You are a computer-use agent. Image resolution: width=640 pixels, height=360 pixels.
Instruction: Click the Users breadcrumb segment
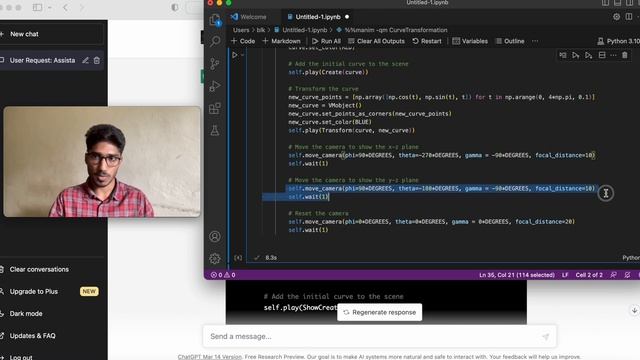(x=241, y=30)
